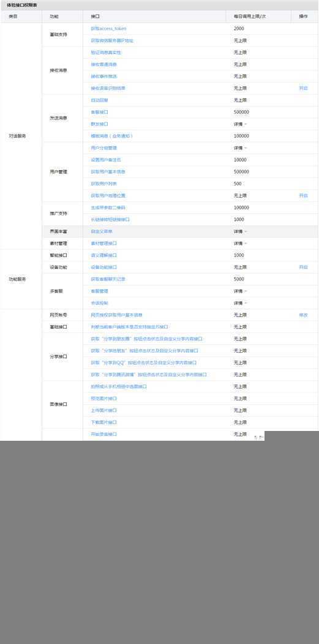This screenshot has width=319, height=644.
Task: Select the 2000 limit value for 获取access_token
Action: pos(239,29)
